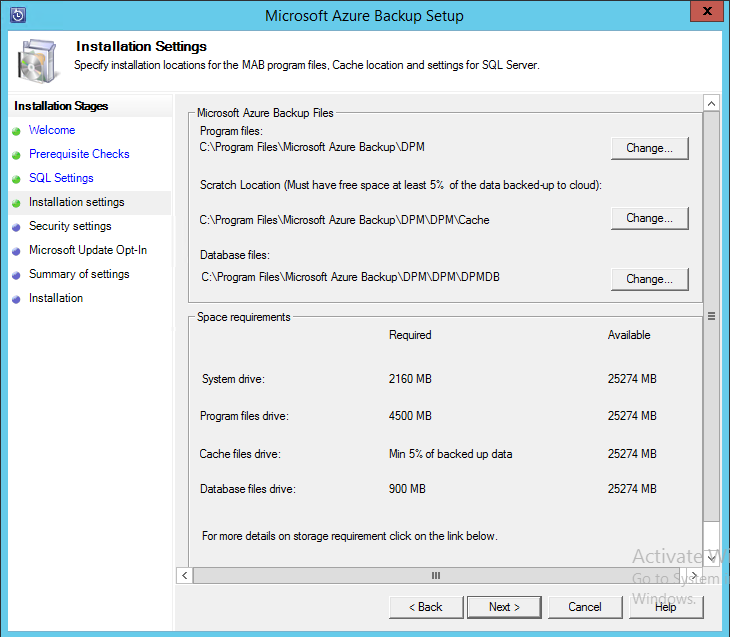Click the vertical scrollbar up arrow
Viewport: 730px width, 637px height.
711,103
